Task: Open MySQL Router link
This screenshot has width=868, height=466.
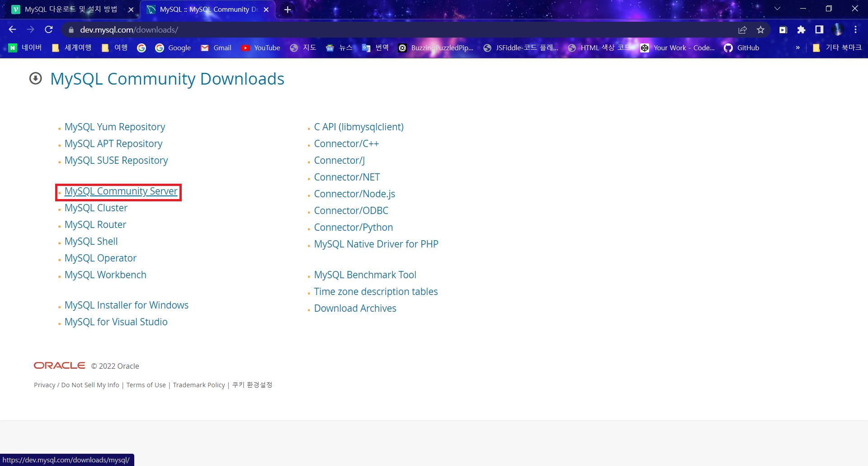Action: pyautogui.click(x=95, y=224)
